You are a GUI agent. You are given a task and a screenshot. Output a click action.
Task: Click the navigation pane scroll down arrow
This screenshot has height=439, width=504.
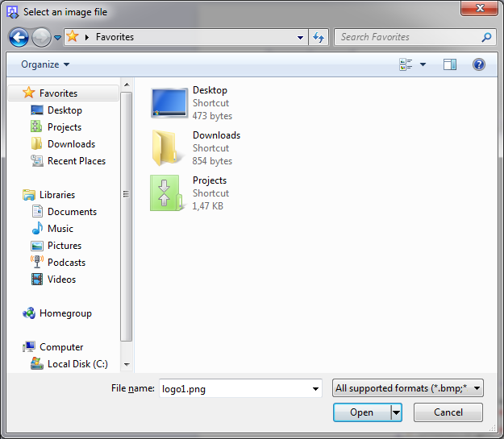pos(127,365)
